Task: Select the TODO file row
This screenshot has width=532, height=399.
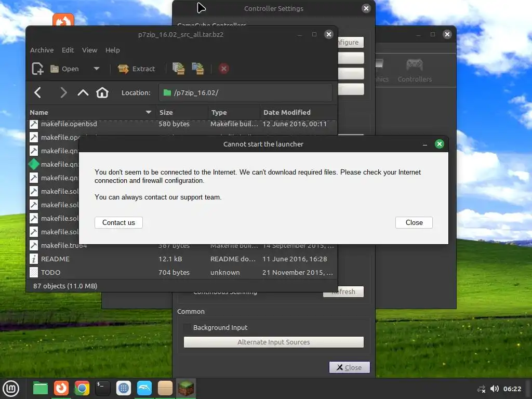Action: (182, 272)
